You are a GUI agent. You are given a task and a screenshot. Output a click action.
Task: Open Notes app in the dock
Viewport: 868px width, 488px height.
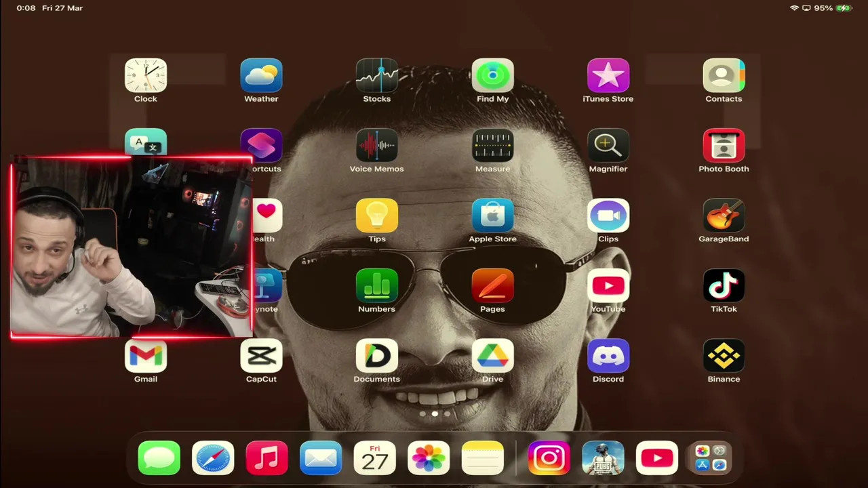point(482,458)
